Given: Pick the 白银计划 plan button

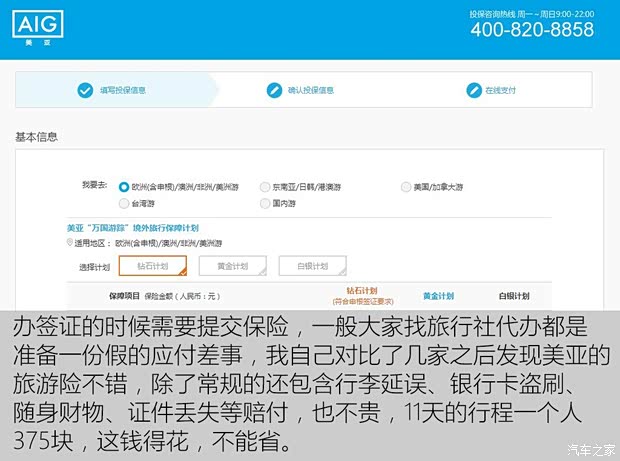Looking at the screenshot, I should coord(312,266).
